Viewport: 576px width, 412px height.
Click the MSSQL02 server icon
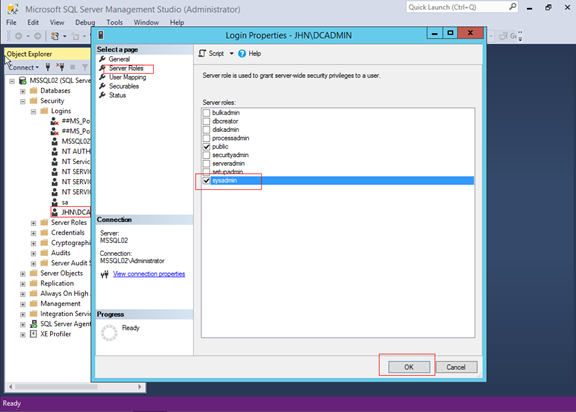[23, 80]
